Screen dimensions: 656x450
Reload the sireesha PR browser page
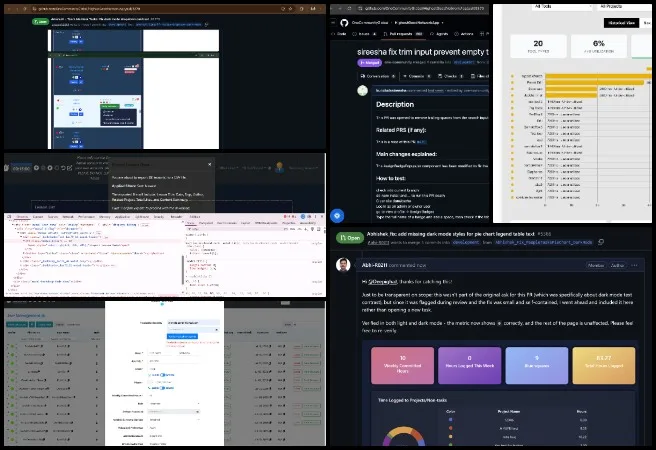pos(350,8)
